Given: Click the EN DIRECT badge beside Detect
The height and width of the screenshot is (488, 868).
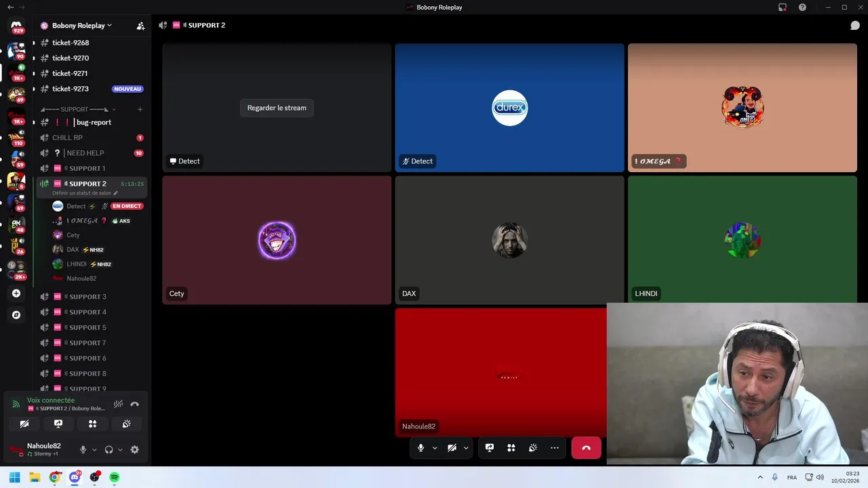Looking at the screenshot, I should pyautogui.click(x=127, y=206).
